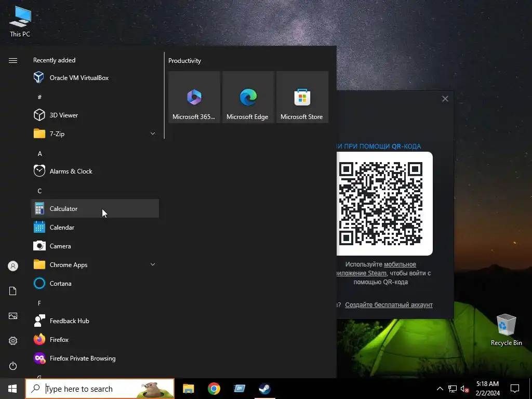
Task: Open the Calendar app
Action: pos(95,227)
